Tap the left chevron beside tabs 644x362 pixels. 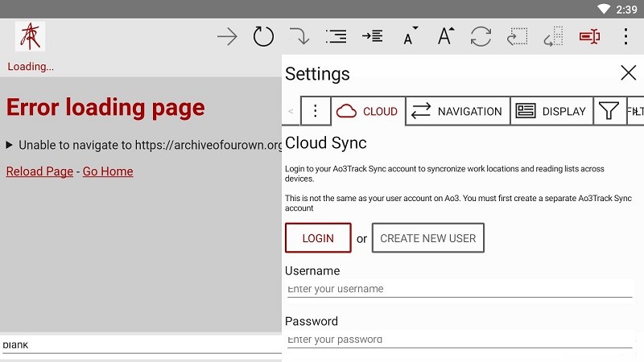point(291,111)
